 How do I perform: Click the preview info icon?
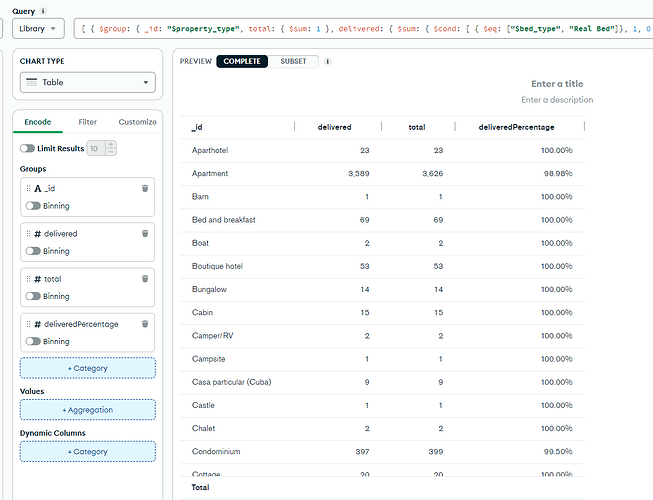click(328, 61)
